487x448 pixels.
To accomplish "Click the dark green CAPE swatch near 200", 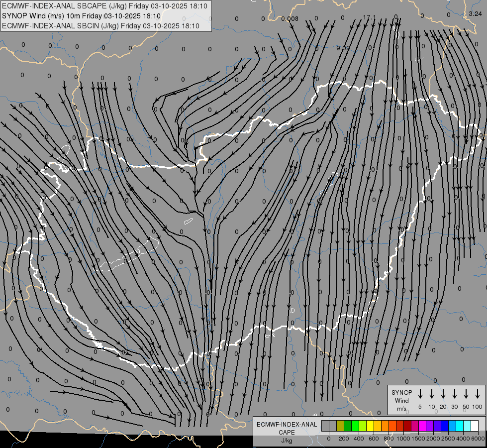I will click(348, 426).
